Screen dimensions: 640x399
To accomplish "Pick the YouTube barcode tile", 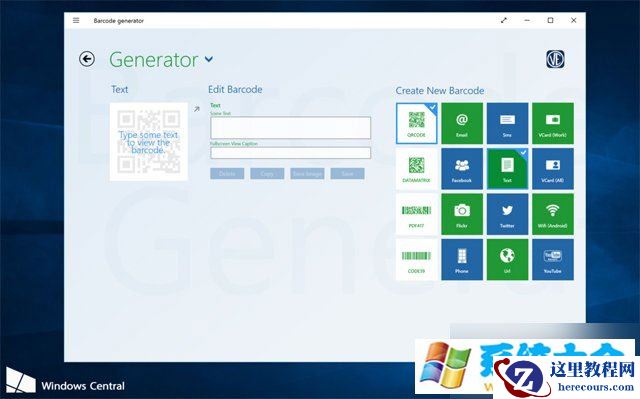I will 553,259.
